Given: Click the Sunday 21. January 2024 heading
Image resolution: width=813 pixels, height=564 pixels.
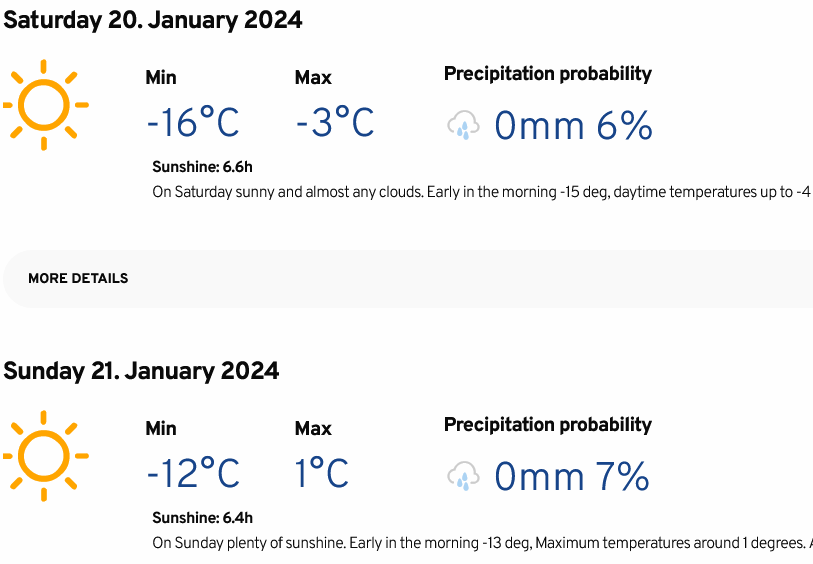Looking at the screenshot, I should [141, 371].
